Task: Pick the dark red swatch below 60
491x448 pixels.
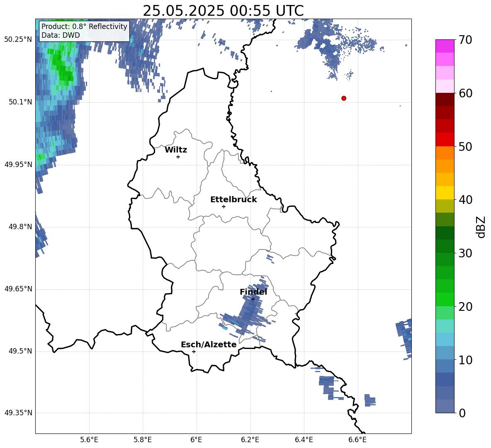Action: click(445, 99)
